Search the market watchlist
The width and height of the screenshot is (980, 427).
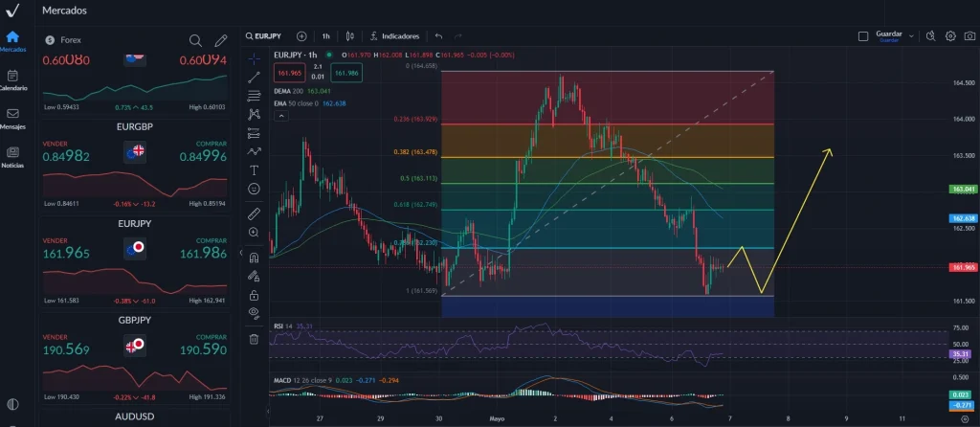[195, 40]
